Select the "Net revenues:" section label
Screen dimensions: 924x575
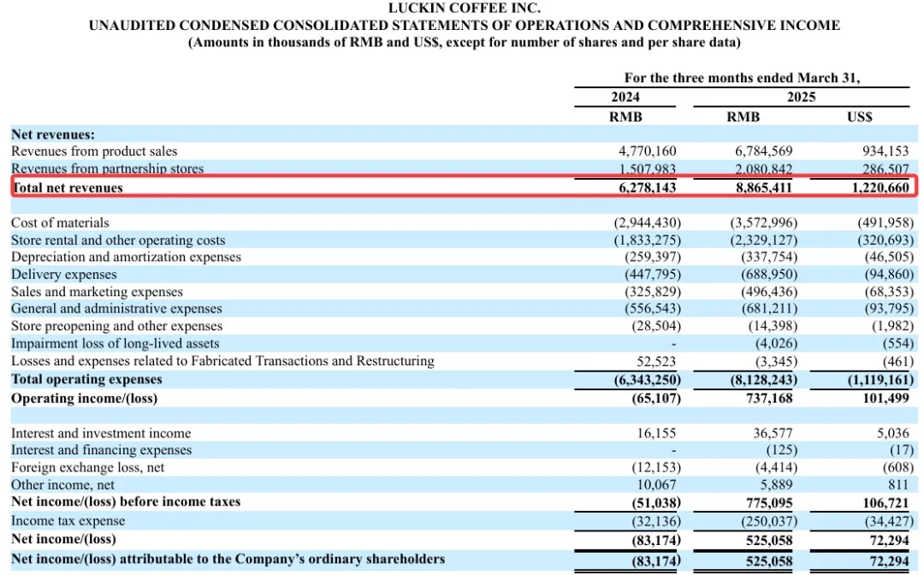(53, 134)
